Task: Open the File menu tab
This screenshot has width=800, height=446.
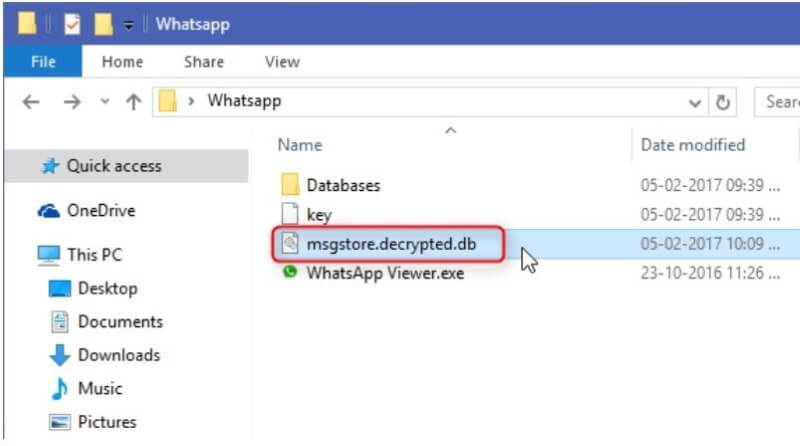Action: pos(43,62)
